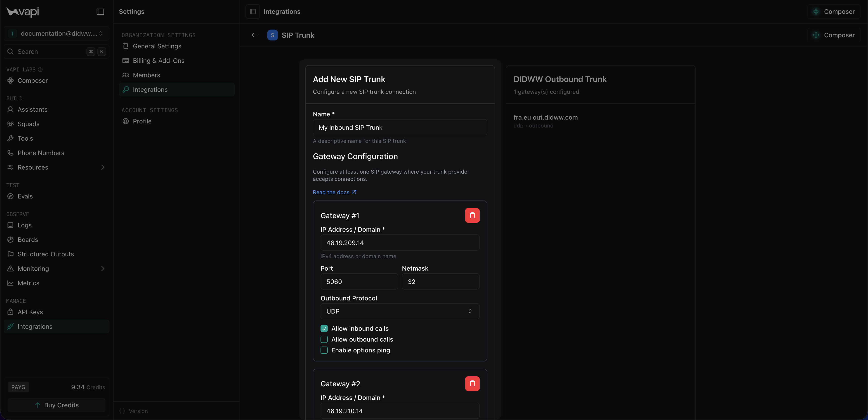This screenshot has width=868, height=420.
Task: Toggle the Integrations panel sidebar icon
Action: (x=253, y=12)
